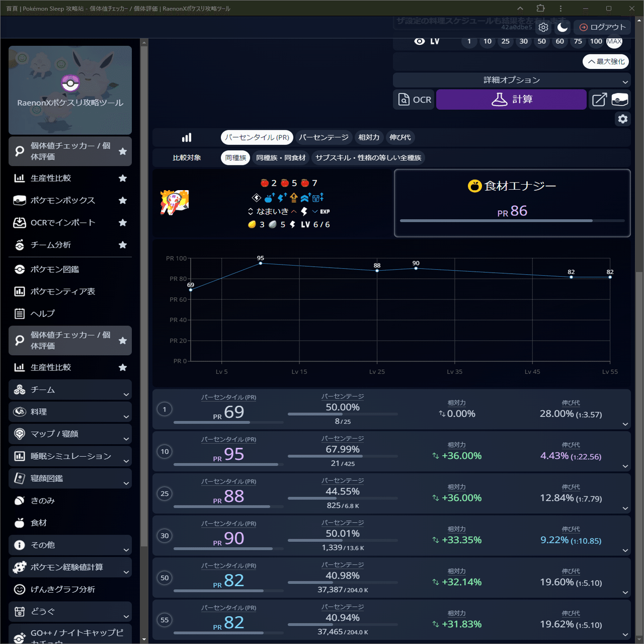Select level 100 preset
Image resolution: width=644 pixels, height=644 pixels.
click(x=596, y=41)
